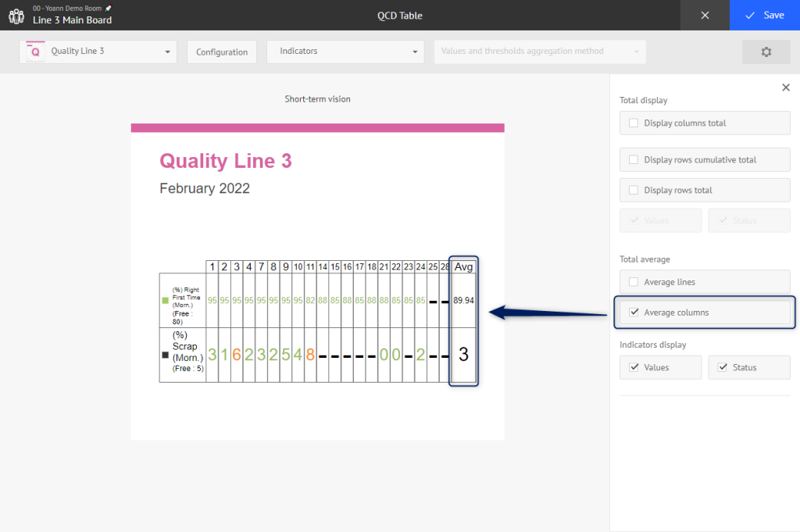Click the team members icon in the top bar
This screenshot has height=532, width=800.
pyautogui.click(x=16, y=15)
